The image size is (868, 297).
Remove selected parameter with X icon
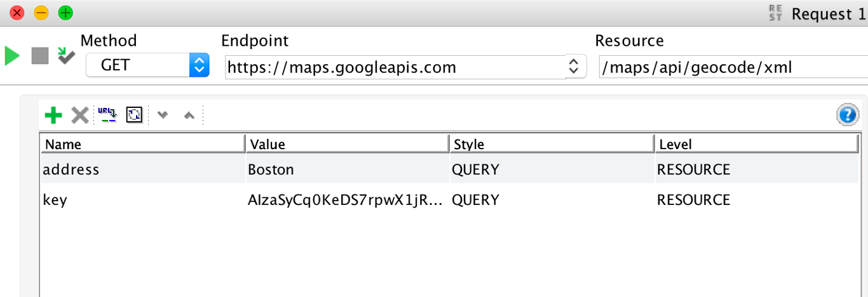coord(80,115)
